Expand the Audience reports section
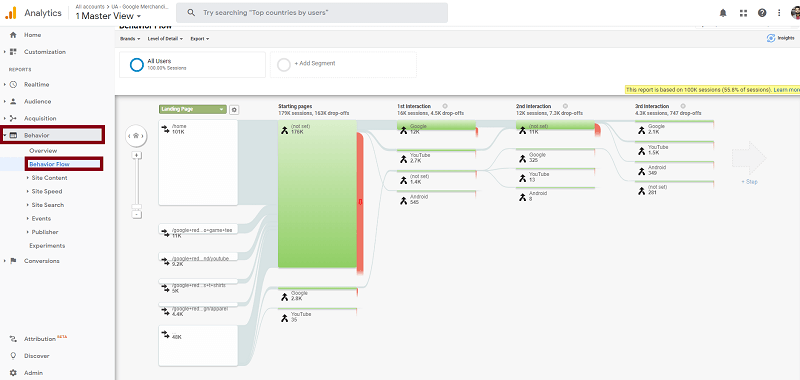This screenshot has height=380, width=800. [x=37, y=102]
